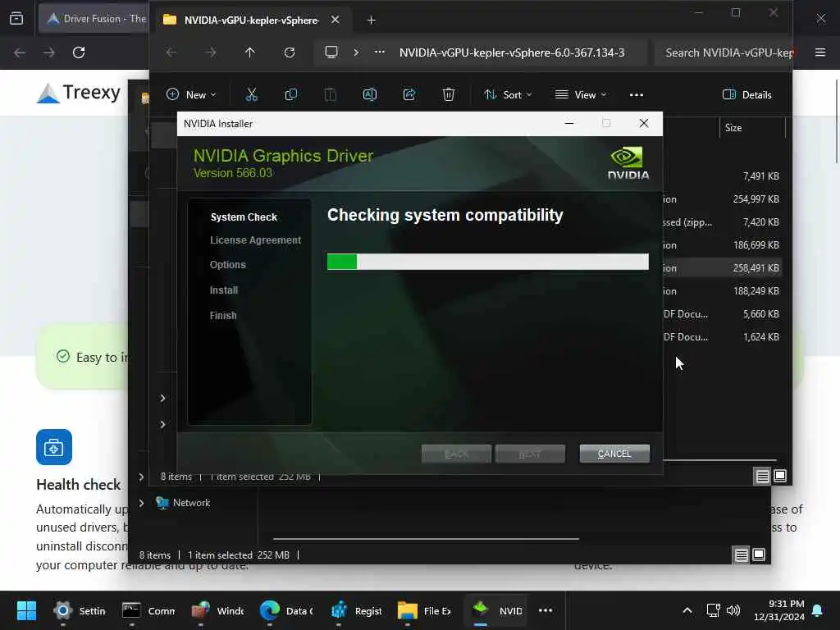Expand the chevron above Network in navigation pane
Image resolution: width=840 pixels, height=630 pixels.
click(141, 477)
